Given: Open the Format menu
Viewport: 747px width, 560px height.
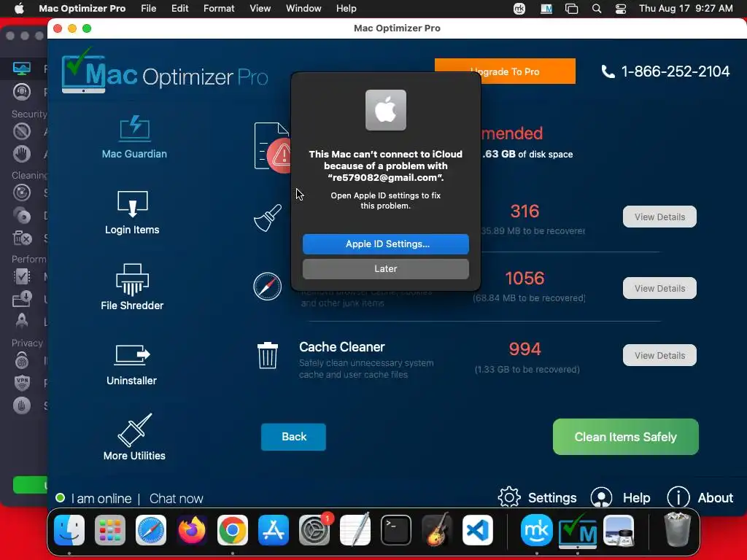Looking at the screenshot, I should coord(219,9).
